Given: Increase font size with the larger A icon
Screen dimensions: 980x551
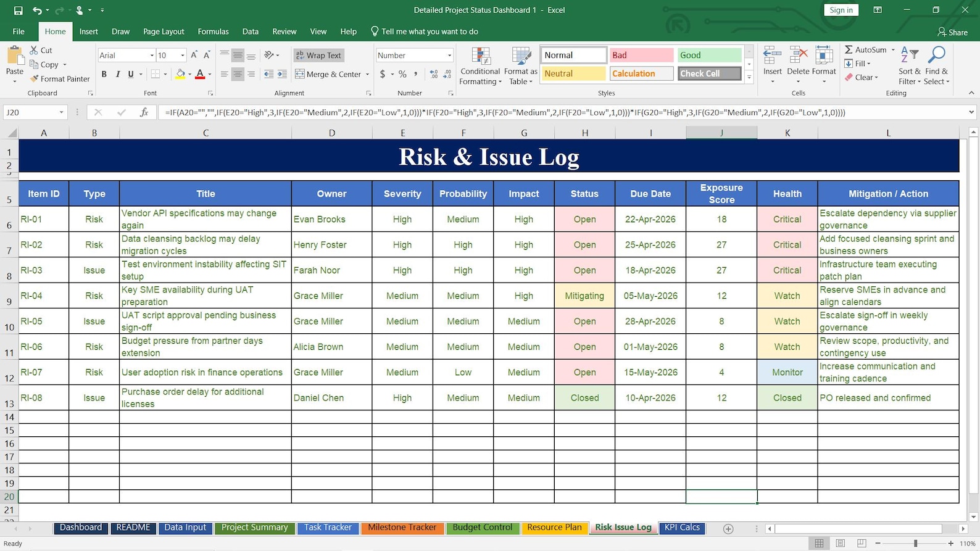Looking at the screenshot, I should point(194,56).
